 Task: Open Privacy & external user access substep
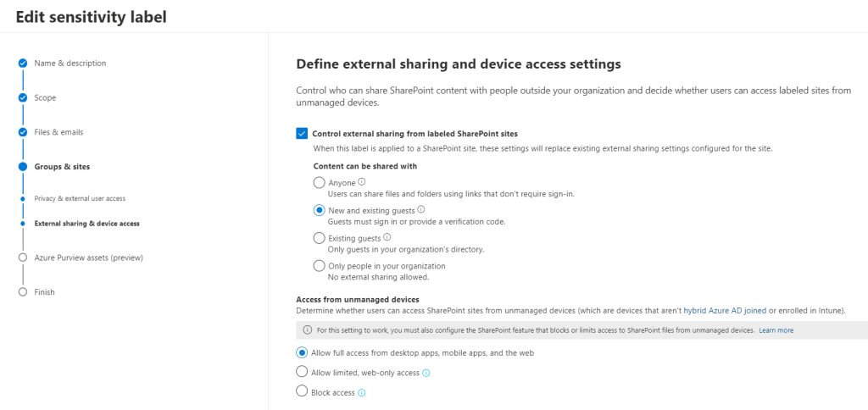click(80, 198)
